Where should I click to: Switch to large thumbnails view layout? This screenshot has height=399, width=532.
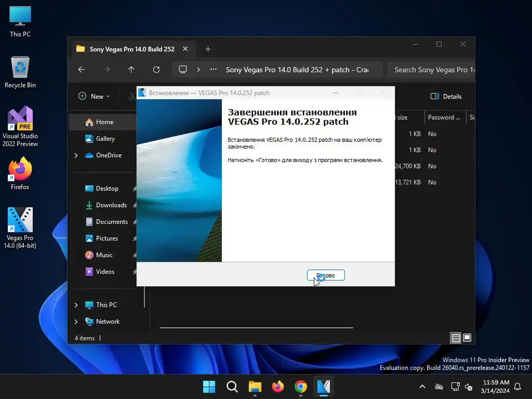click(x=467, y=338)
